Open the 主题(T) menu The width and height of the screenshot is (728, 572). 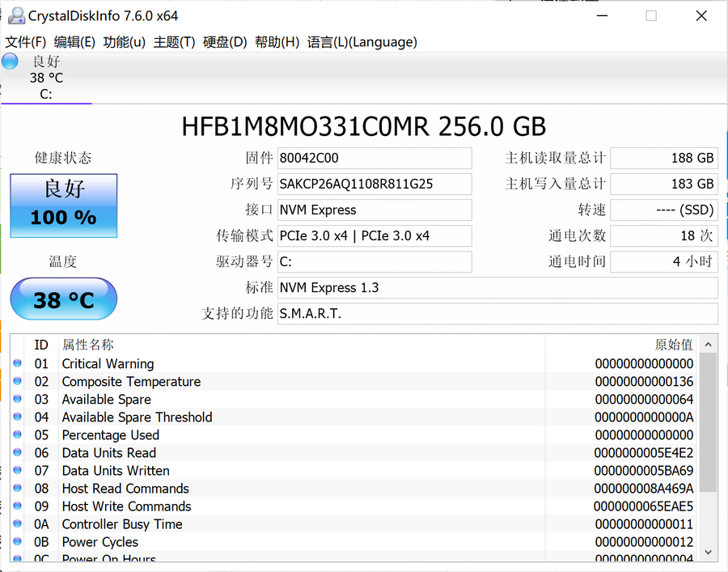click(174, 42)
